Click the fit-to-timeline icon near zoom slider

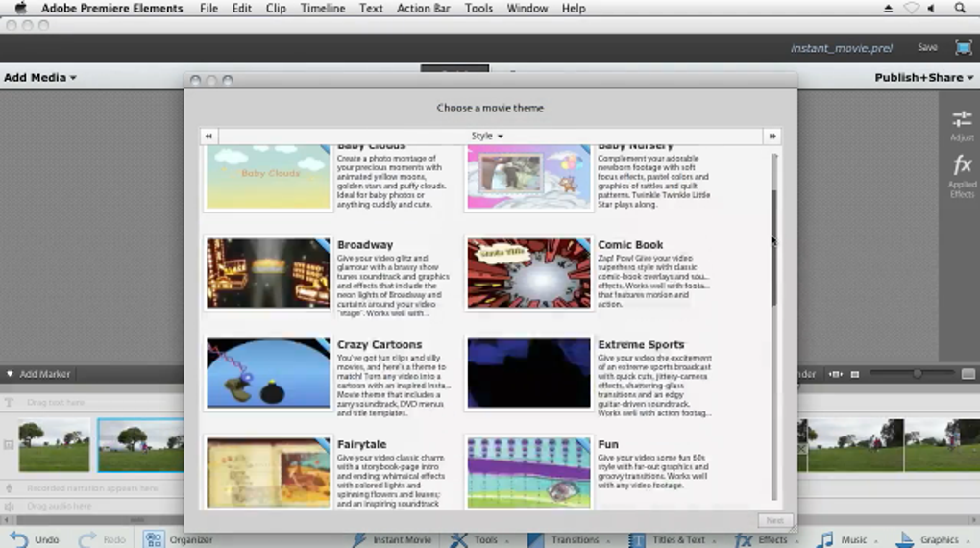(x=836, y=374)
